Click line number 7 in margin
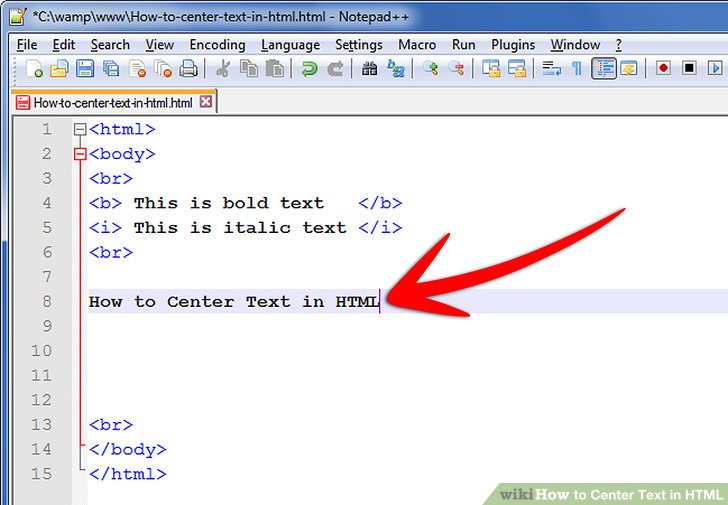The width and height of the screenshot is (728, 505). point(47,277)
